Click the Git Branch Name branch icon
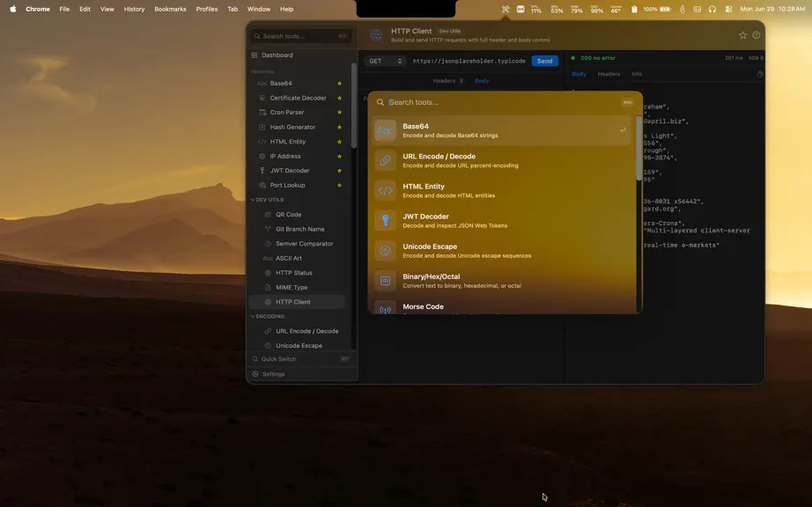Viewport: 812px width, 507px height. click(268, 229)
